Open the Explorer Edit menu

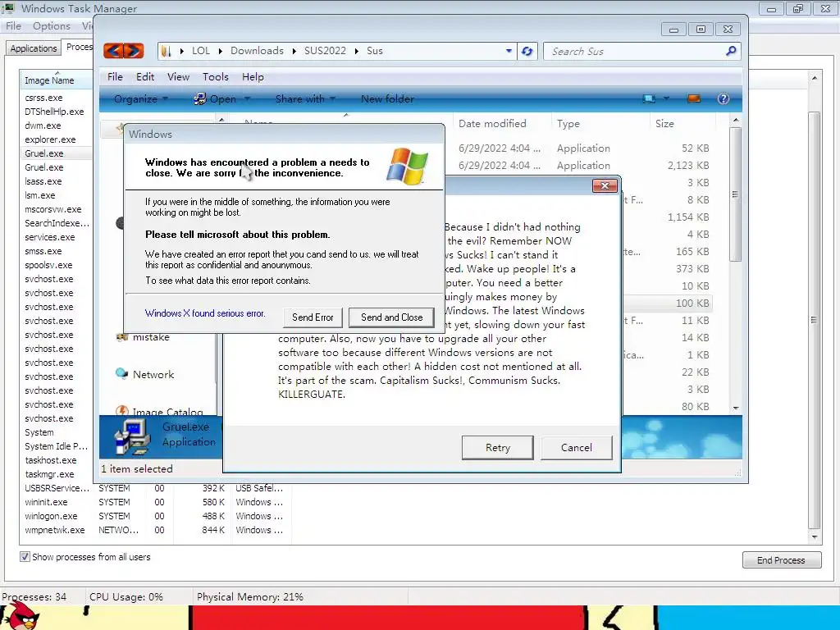(x=144, y=76)
